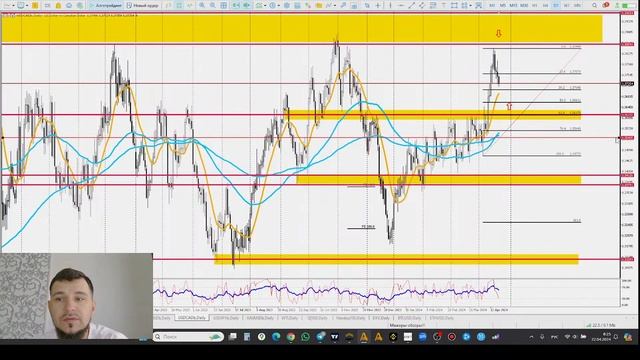This screenshot has height=360, width=640.
Task: Open Microsoft Edge from the taskbar
Action: [x=276, y=337]
